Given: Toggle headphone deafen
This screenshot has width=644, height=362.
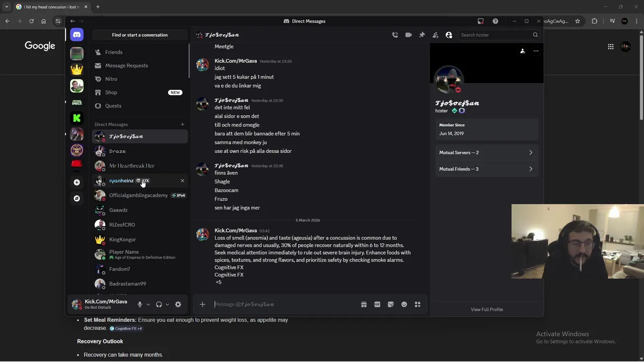Looking at the screenshot, I should pyautogui.click(x=159, y=304).
